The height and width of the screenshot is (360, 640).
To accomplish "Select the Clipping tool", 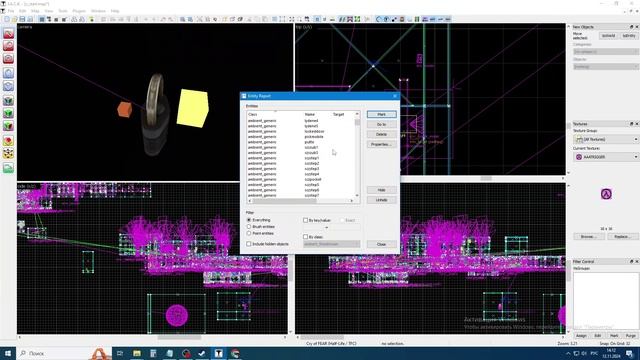I will point(8,141).
